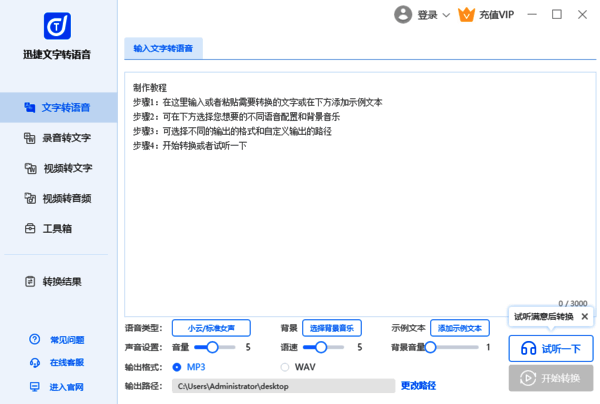Switch to 输入文字转语音 tab
600x404 pixels.
163,48
